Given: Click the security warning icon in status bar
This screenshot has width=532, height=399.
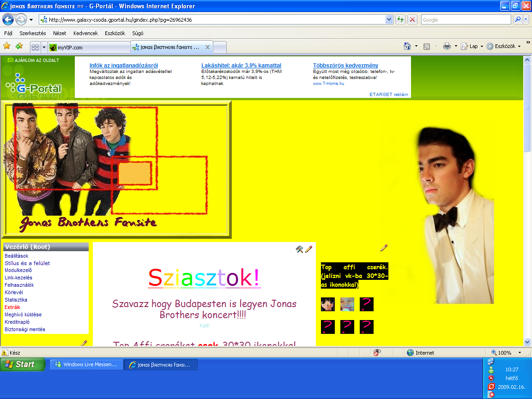Looking at the screenshot, I should 5,352.
